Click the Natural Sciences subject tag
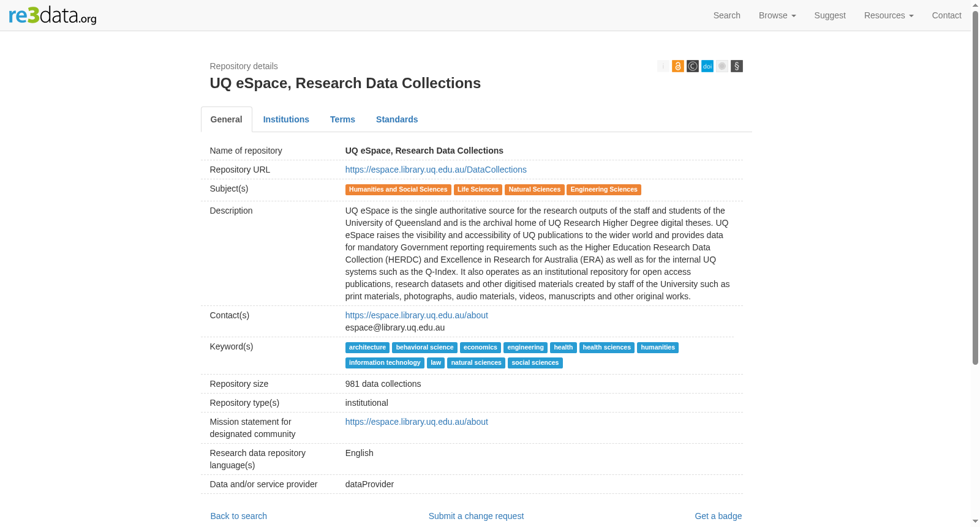This screenshot has height=527, width=980. coord(535,190)
